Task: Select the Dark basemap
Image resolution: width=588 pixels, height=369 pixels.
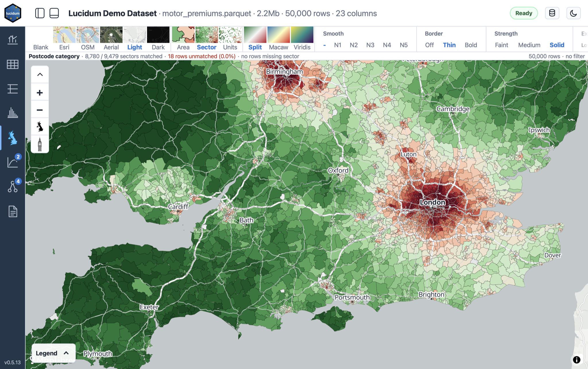Action: pyautogui.click(x=158, y=39)
